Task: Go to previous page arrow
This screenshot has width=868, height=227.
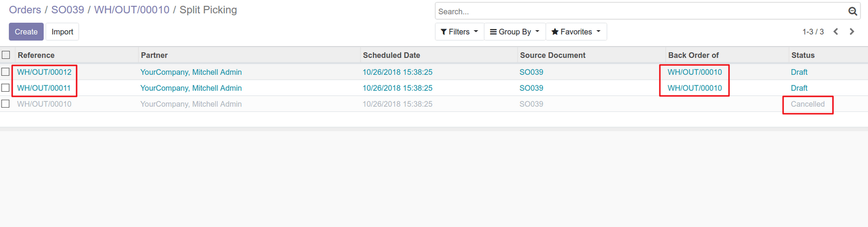Action: click(836, 32)
